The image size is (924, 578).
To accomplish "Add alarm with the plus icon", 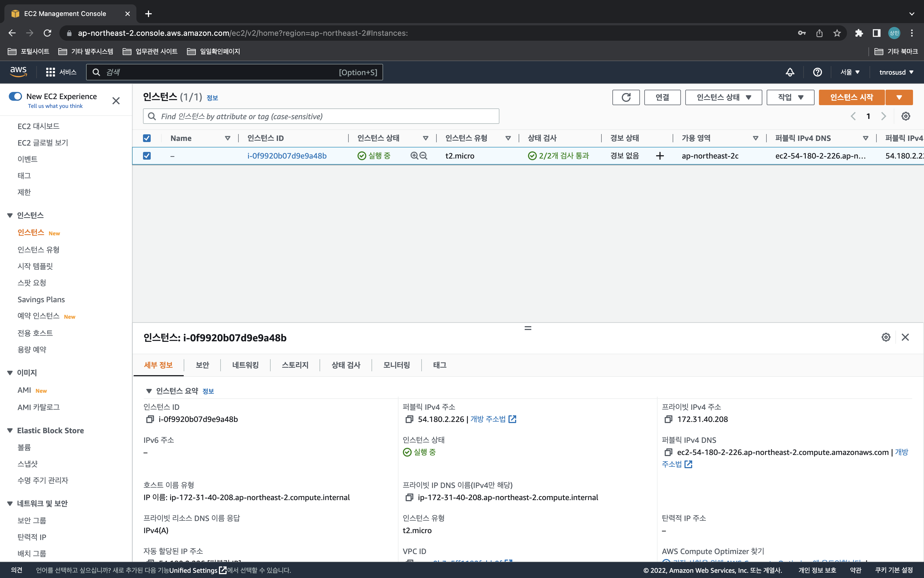I will 660,156.
